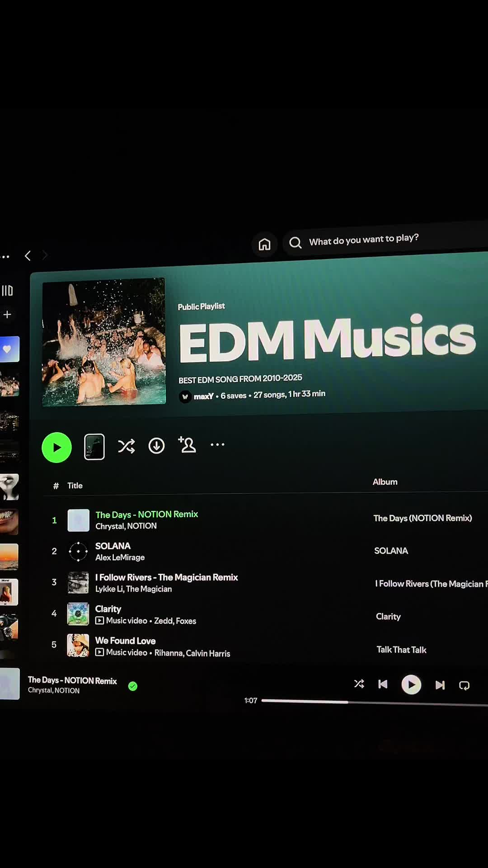The image size is (488, 868).
Task: Select The Days - NOTION Remix track
Action: [x=147, y=514]
